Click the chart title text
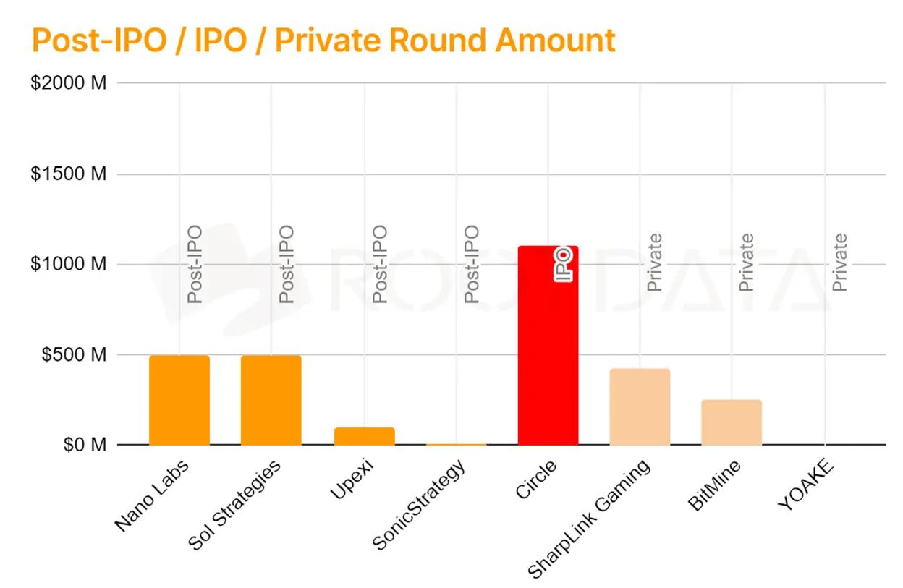The width and height of the screenshot is (903, 588). (323, 40)
